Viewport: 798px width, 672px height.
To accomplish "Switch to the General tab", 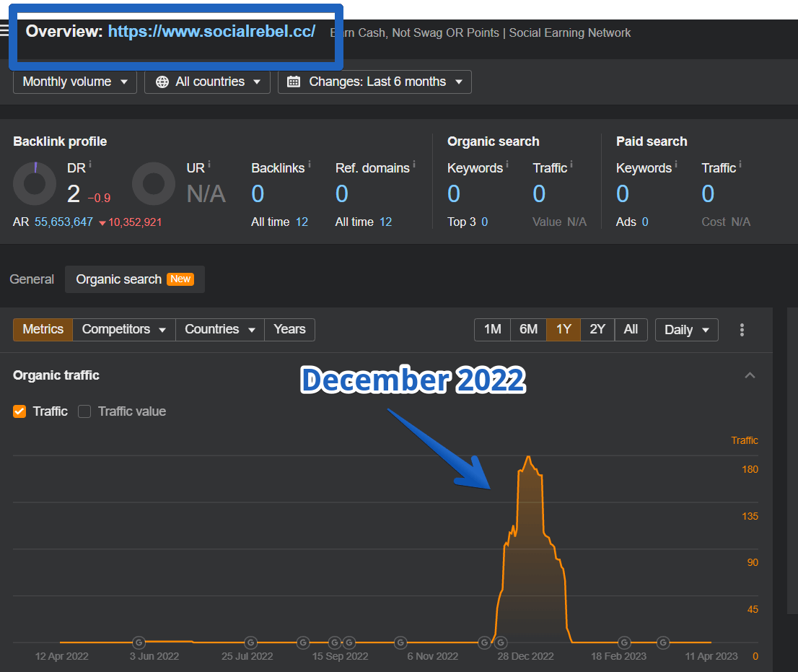I will pyautogui.click(x=32, y=279).
